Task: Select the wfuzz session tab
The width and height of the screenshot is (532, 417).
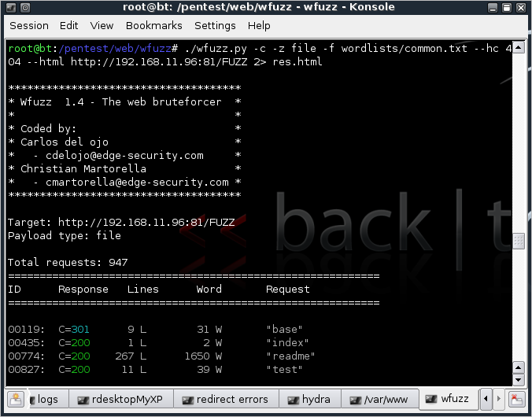Action: pyautogui.click(x=449, y=399)
